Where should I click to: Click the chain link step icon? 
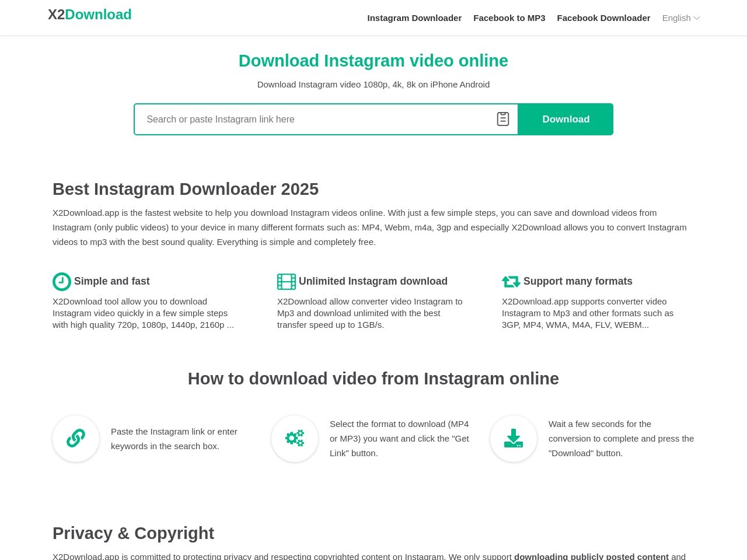click(76, 439)
